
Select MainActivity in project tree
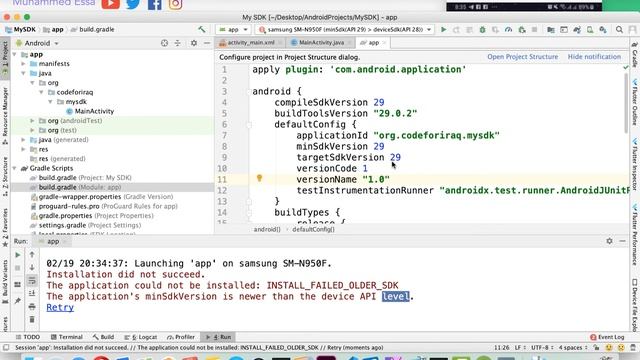coord(90,111)
